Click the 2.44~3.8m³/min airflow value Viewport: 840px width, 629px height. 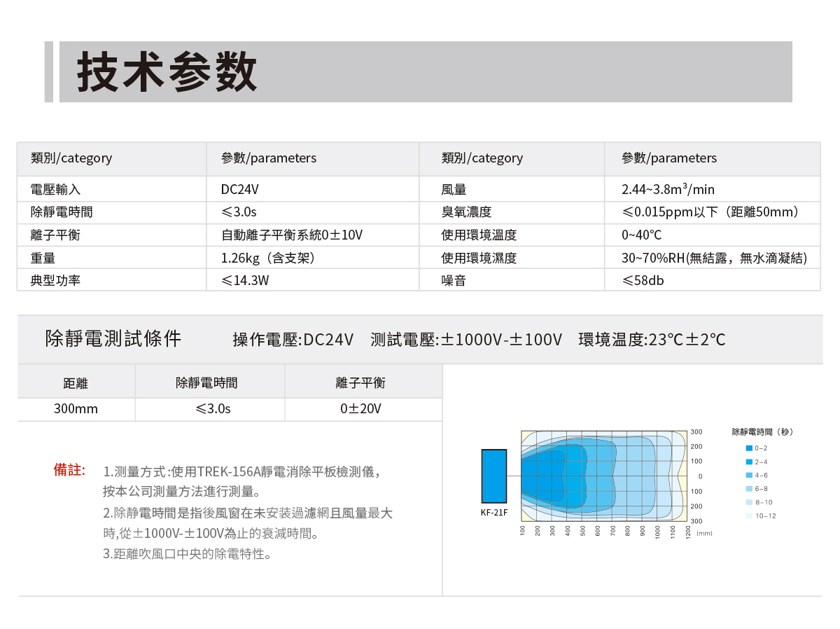click(668, 190)
